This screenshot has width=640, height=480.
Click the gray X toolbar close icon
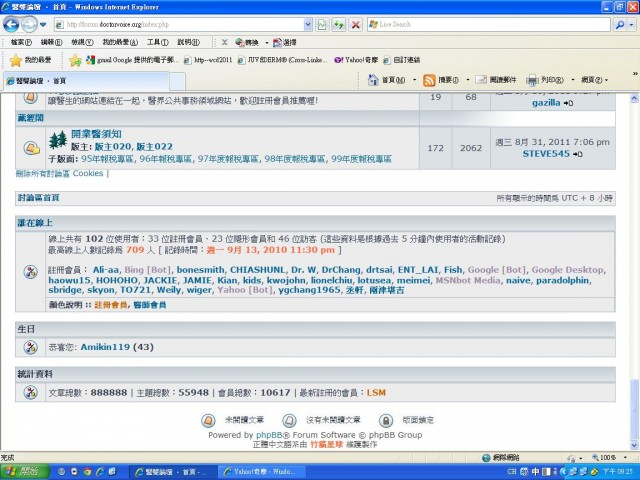coord(224,42)
